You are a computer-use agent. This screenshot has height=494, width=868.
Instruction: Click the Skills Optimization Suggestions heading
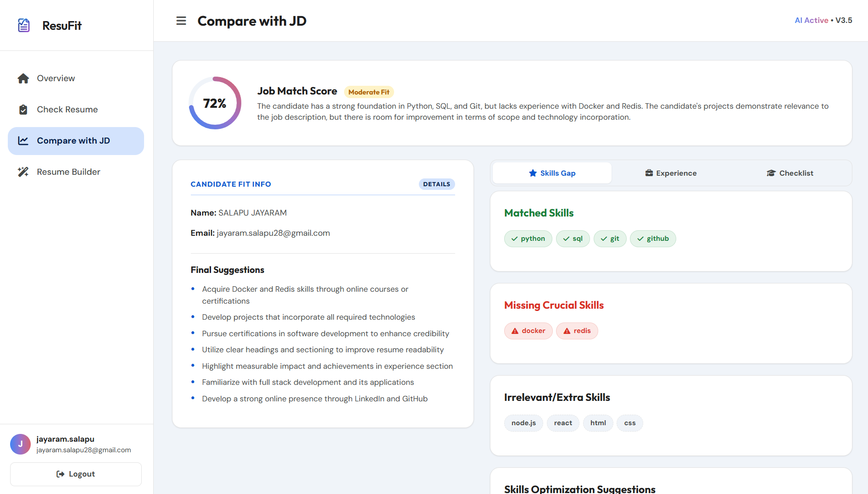click(580, 489)
